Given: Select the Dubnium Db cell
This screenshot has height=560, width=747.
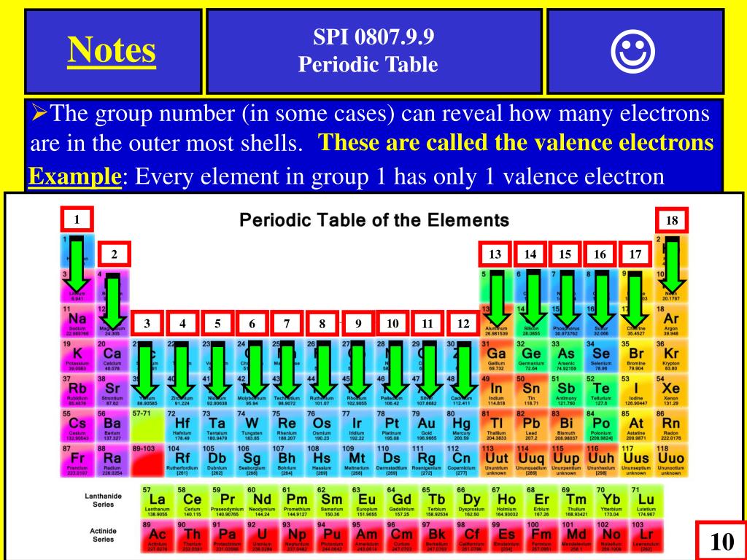Looking at the screenshot, I should 217,461.
